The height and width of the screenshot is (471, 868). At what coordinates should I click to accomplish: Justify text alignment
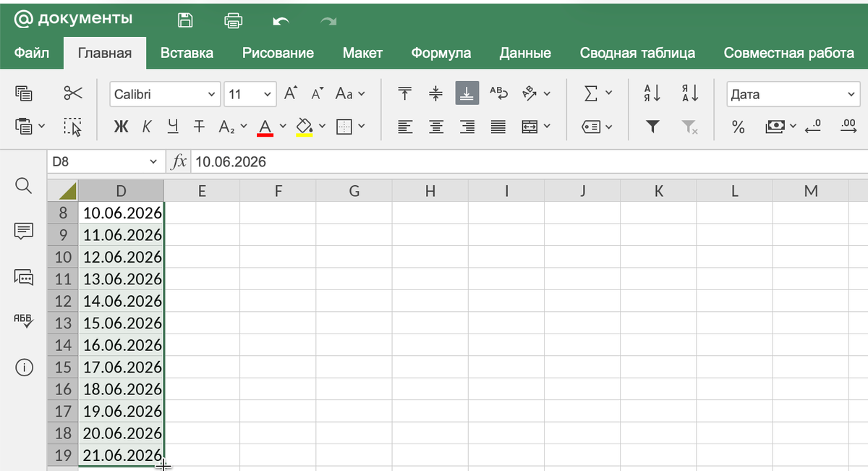[498, 127]
